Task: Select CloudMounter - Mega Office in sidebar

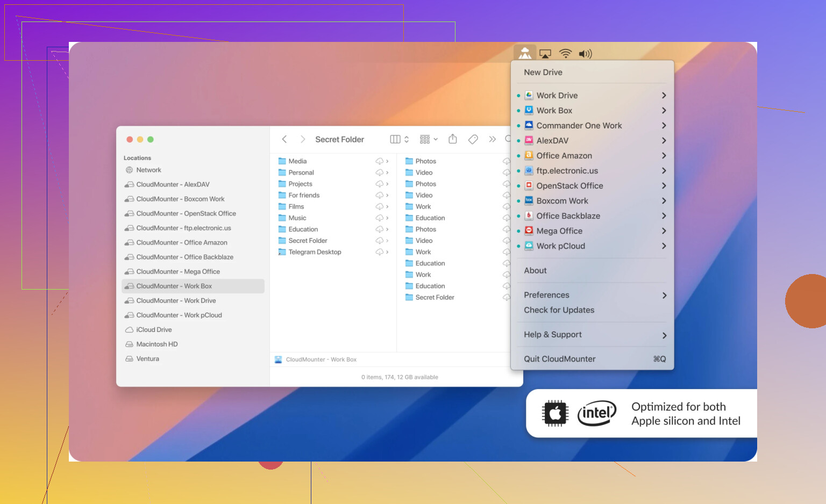Action: coord(178,272)
